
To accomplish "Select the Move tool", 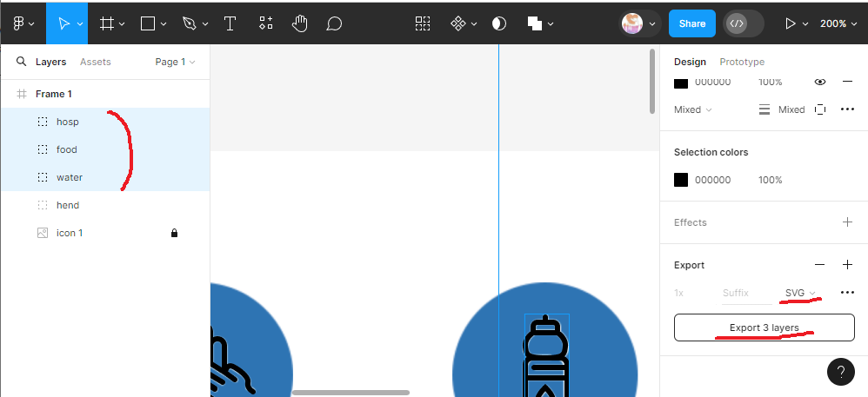I will (64, 23).
